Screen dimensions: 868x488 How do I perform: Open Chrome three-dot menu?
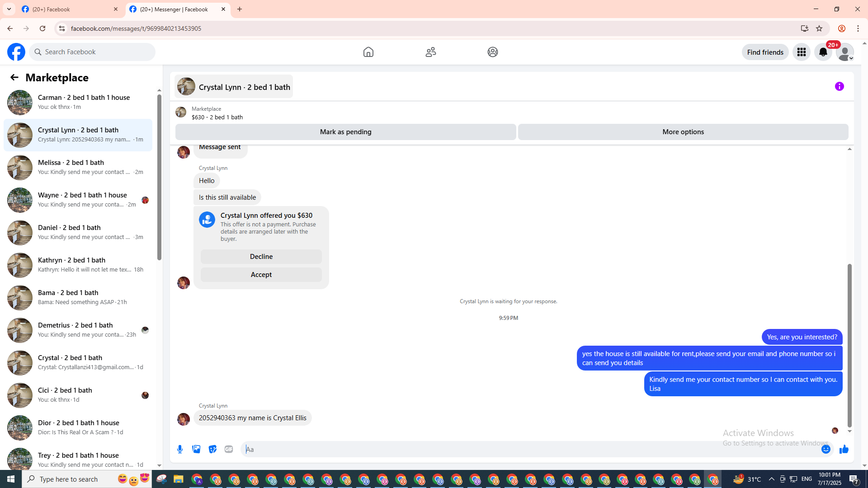858,28
